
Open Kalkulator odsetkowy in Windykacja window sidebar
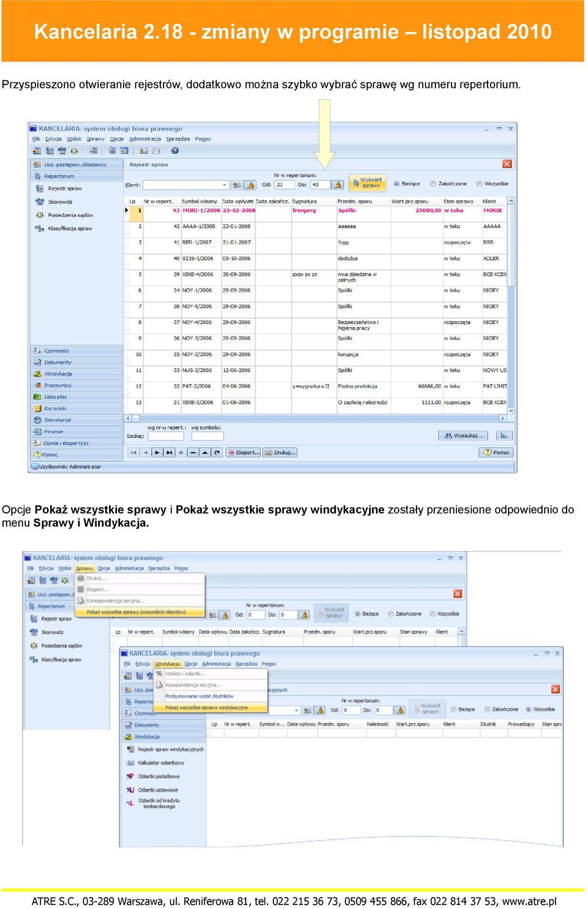tap(156, 763)
